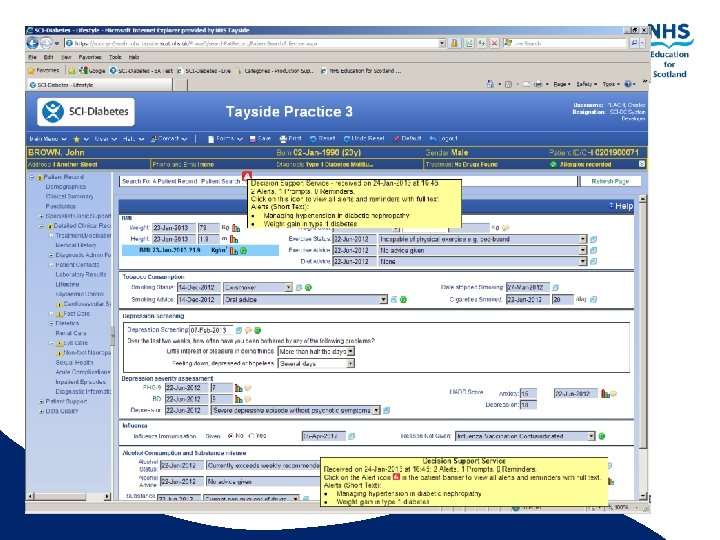Click the Help link in the form header
This screenshot has height=540, width=720.
point(621,206)
